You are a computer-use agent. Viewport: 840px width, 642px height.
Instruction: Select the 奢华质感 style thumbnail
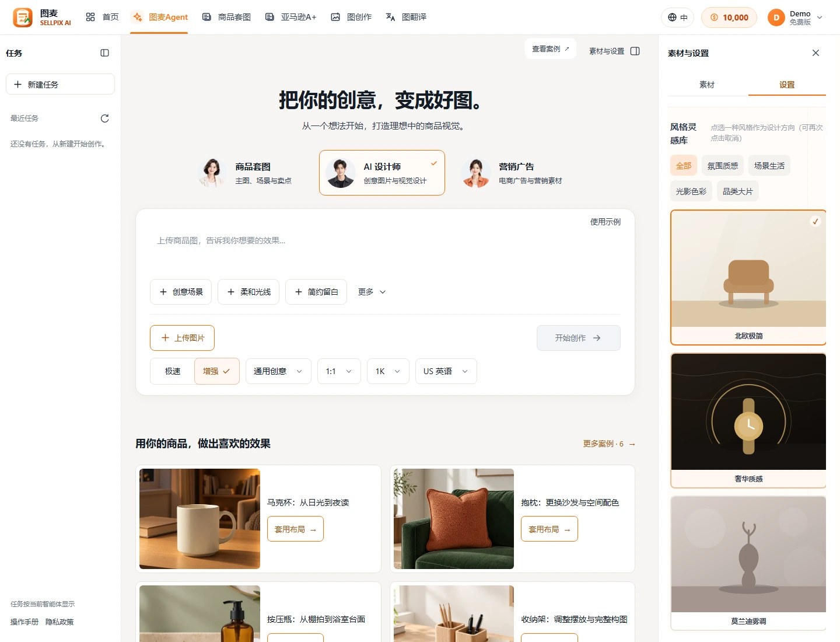[x=748, y=420]
